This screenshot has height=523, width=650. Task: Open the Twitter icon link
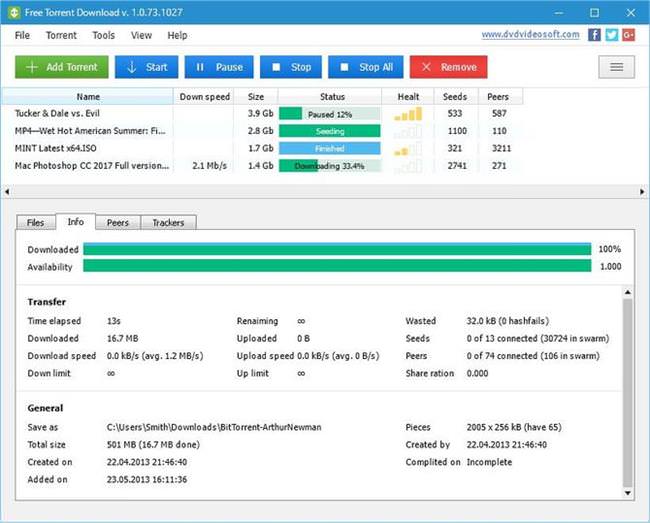[x=611, y=35]
